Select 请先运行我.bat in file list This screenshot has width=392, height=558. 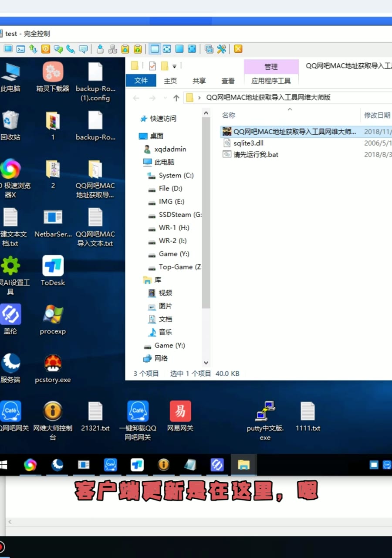pyautogui.click(x=256, y=154)
